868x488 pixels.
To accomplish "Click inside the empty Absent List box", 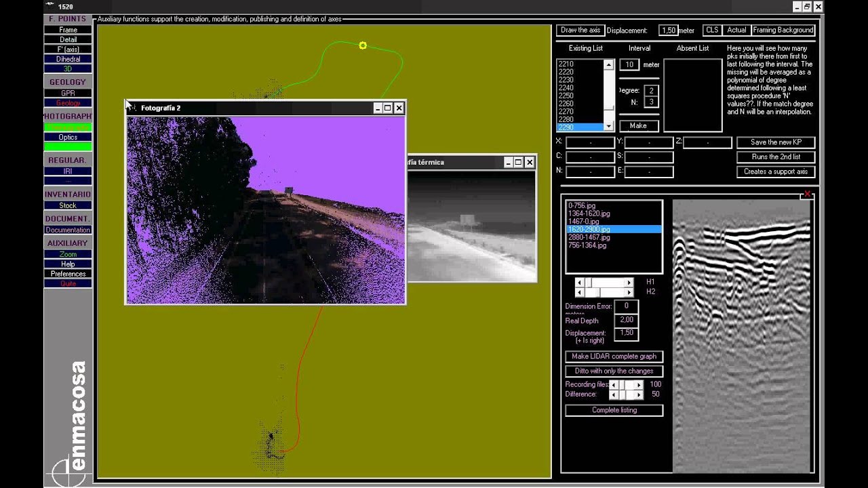I will pos(692,96).
